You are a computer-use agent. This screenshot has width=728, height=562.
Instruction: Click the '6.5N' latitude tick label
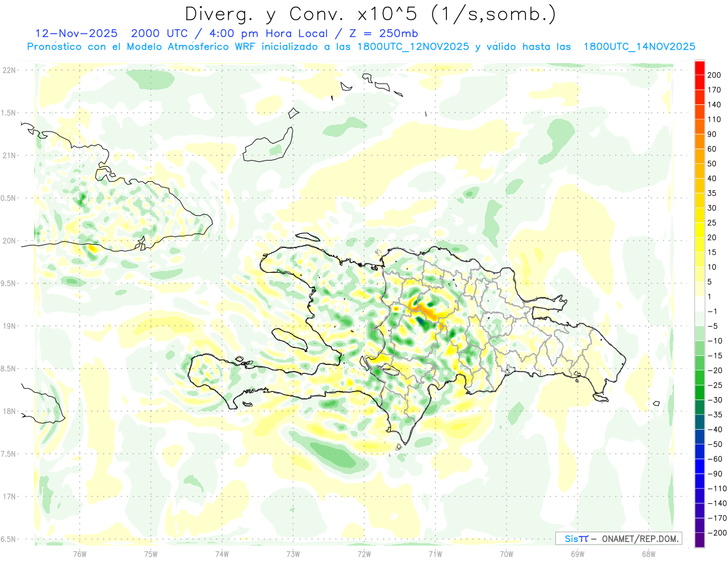point(8,539)
